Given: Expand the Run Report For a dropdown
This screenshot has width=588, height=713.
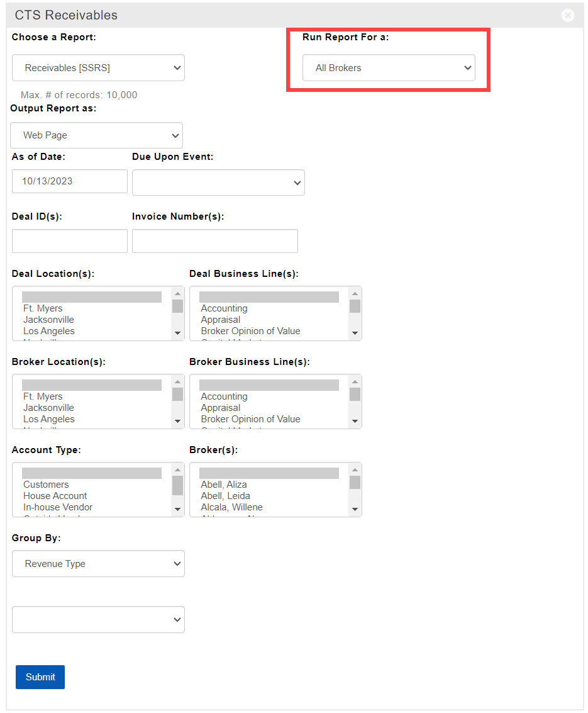Looking at the screenshot, I should click(389, 68).
